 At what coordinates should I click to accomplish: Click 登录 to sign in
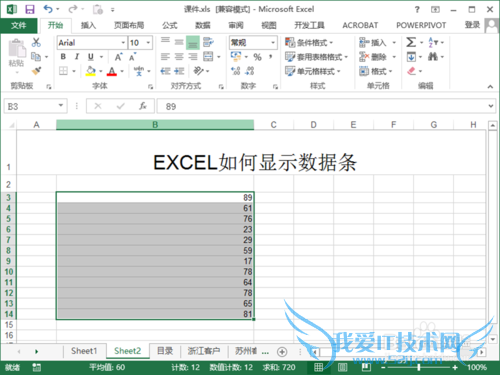click(x=472, y=25)
